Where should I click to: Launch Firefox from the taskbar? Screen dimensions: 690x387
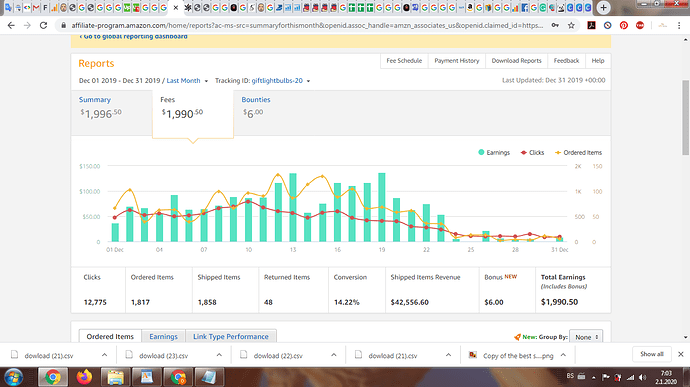[84, 377]
